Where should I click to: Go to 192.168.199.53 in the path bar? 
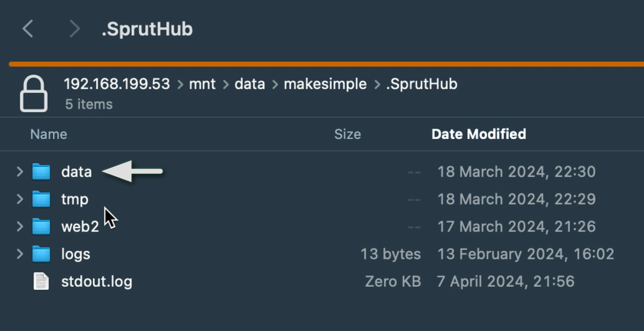pyautogui.click(x=117, y=84)
